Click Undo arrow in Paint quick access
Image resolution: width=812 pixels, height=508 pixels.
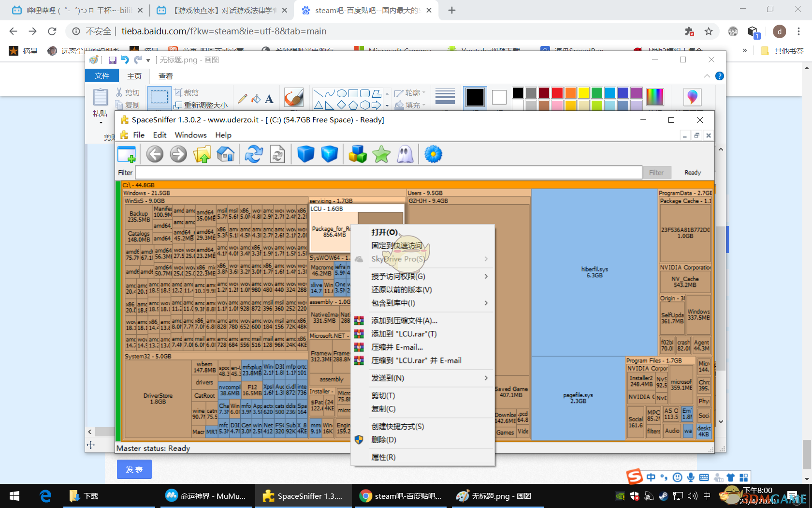(x=125, y=60)
